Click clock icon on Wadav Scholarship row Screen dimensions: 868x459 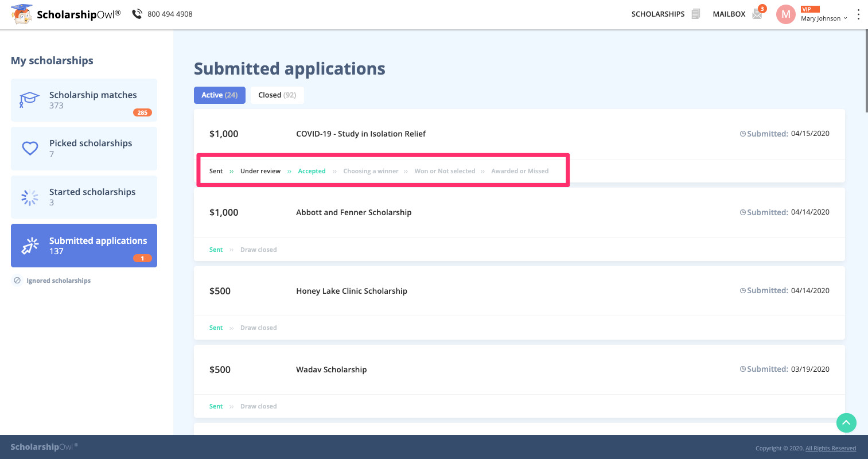pos(743,369)
